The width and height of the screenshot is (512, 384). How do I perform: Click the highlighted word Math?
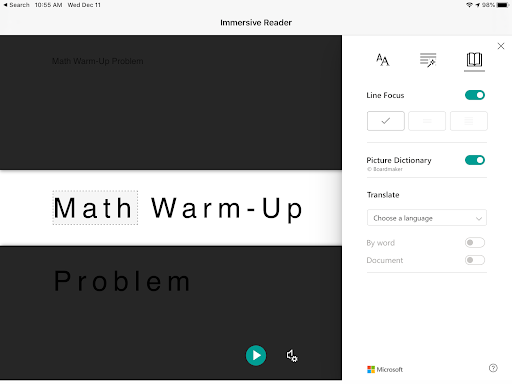click(x=95, y=208)
